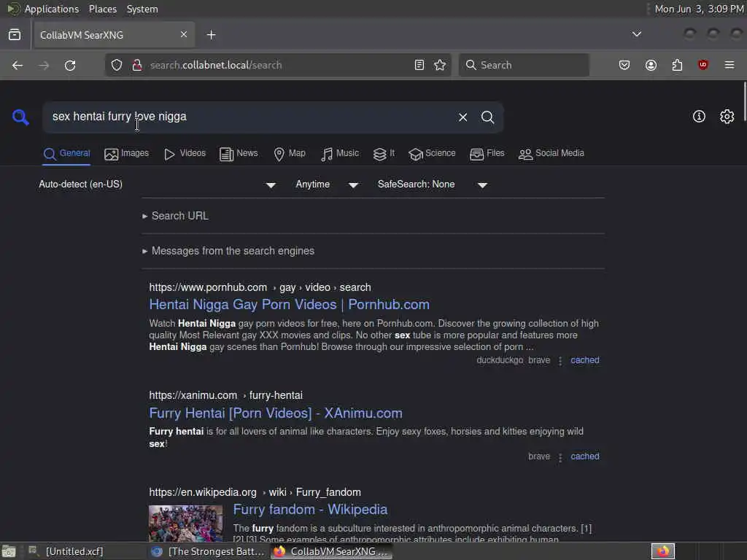The height and width of the screenshot is (560, 747).
Task: Open the uBlock Origin extension icon
Action: pyautogui.click(x=703, y=65)
